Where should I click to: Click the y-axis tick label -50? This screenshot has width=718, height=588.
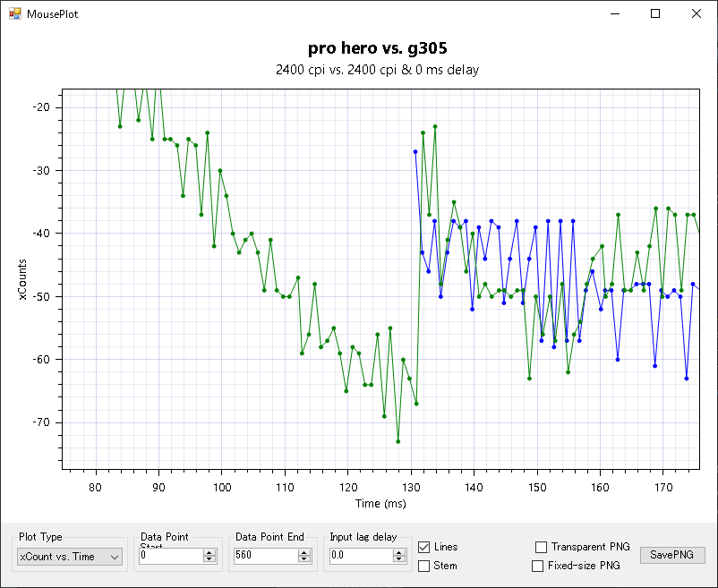coord(41,296)
